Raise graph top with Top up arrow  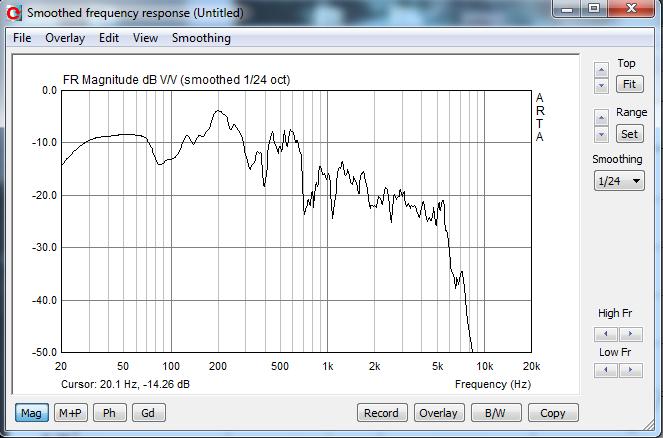(x=601, y=69)
